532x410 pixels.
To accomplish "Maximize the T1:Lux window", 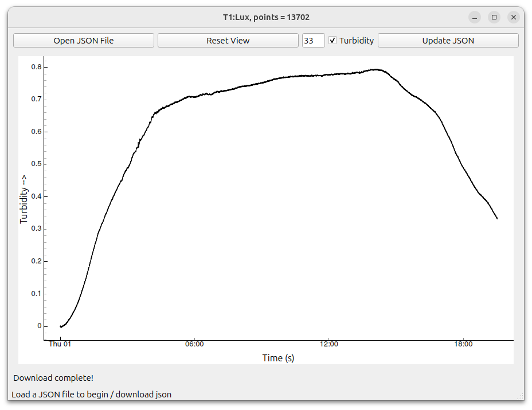I will [x=494, y=17].
